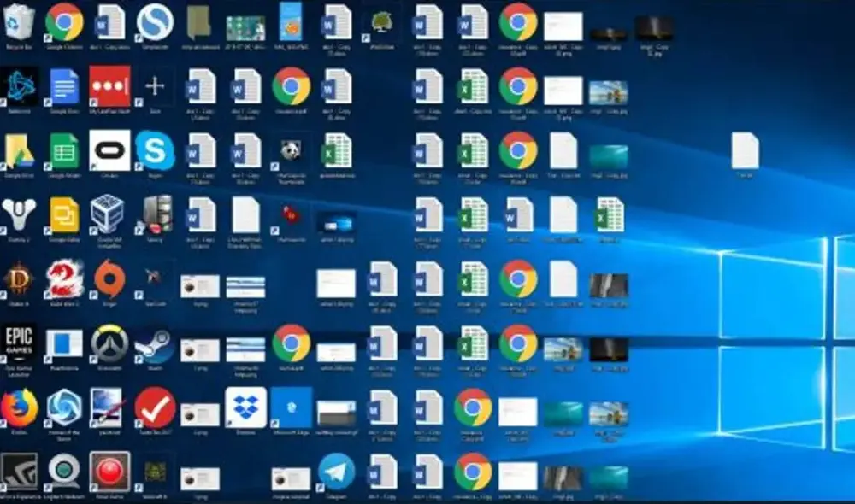Viewport: 855px width, 504px height.
Task: Launch the Firefox browser shortcut
Action: pyautogui.click(x=19, y=407)
